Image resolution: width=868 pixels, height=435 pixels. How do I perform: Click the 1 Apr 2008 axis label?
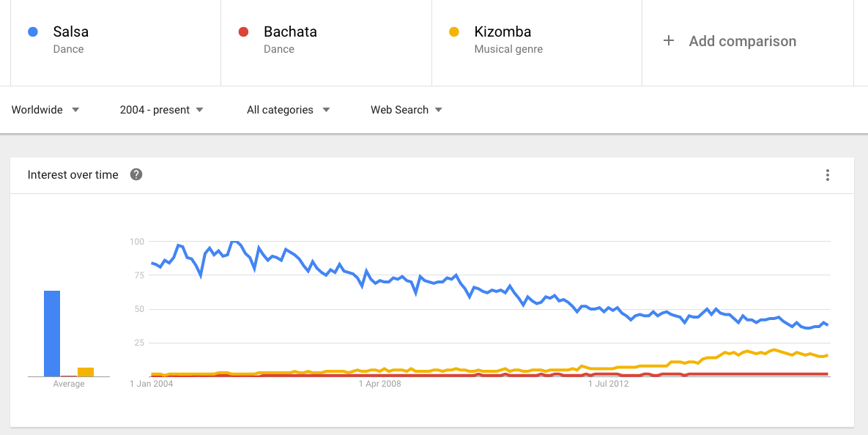tap(379, 384)
